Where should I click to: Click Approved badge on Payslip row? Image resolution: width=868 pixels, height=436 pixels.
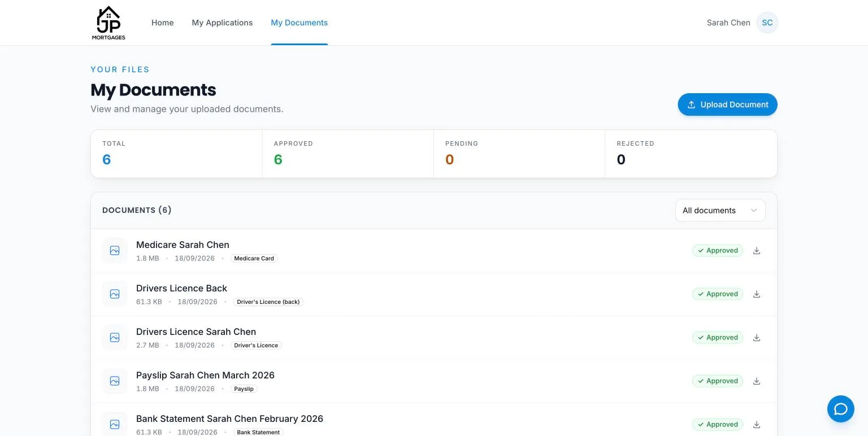point(718,381)
